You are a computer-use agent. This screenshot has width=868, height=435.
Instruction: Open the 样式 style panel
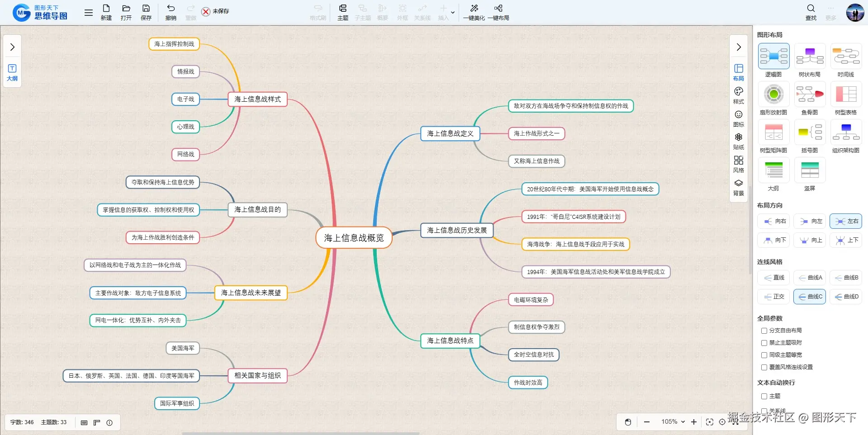739,95
